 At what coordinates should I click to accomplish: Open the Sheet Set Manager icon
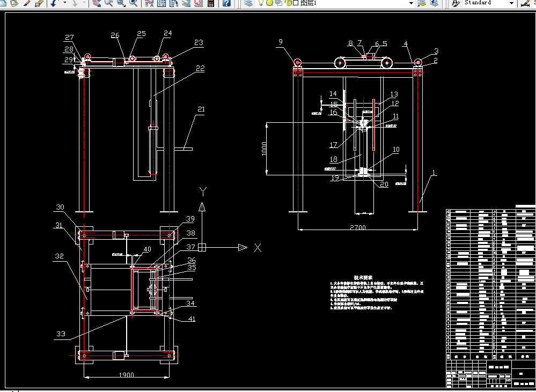point(186,3)
